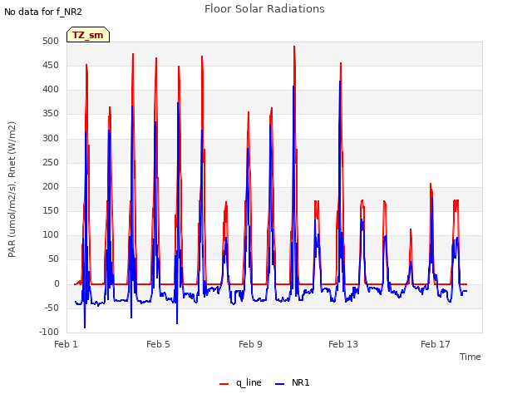Toggle the NR1 series legend entry
532x399 pixels.
click(x=292, y=382)
